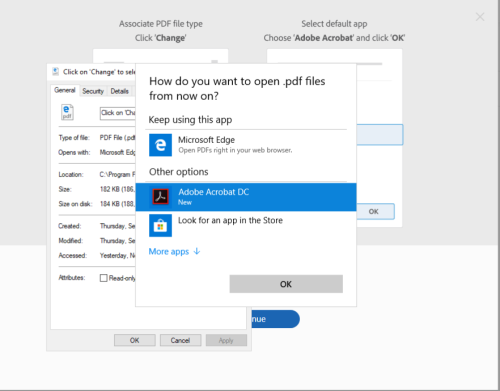The image size is (500, 391).
Task: Click the Location path value
Action: point(118,175)
